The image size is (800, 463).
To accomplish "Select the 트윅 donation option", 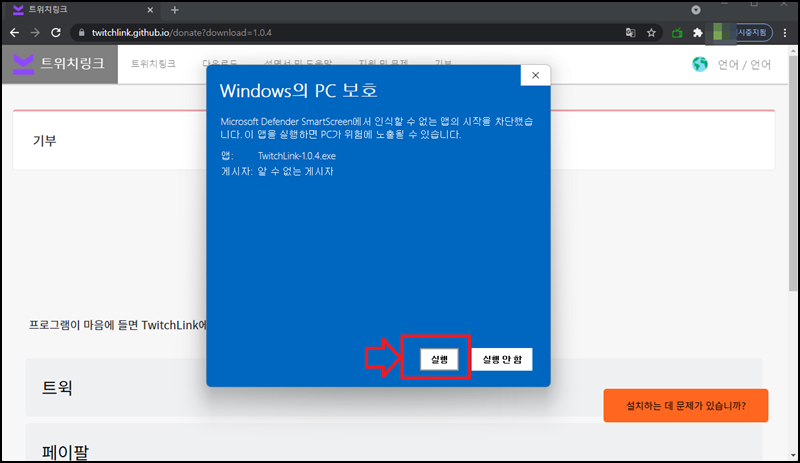I will coord(394,387).
